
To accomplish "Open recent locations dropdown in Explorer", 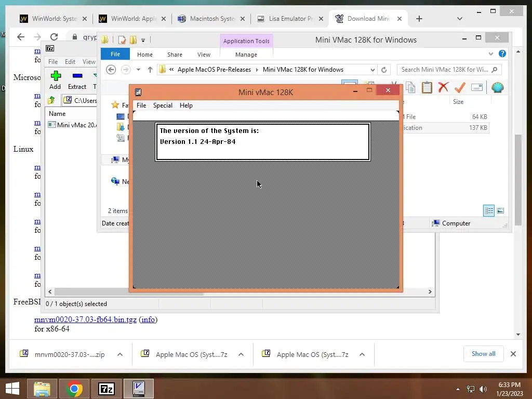I will pos(138,70).
